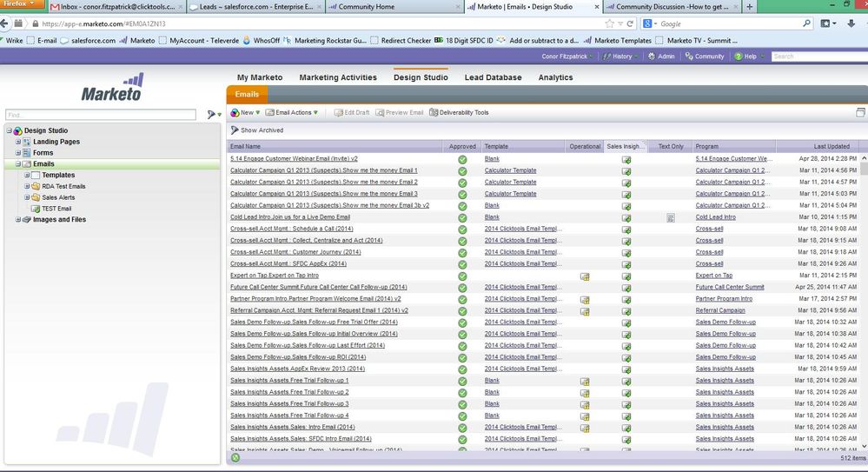Sort by Program column header
This screenshot has width=868, height=472.
733,146
